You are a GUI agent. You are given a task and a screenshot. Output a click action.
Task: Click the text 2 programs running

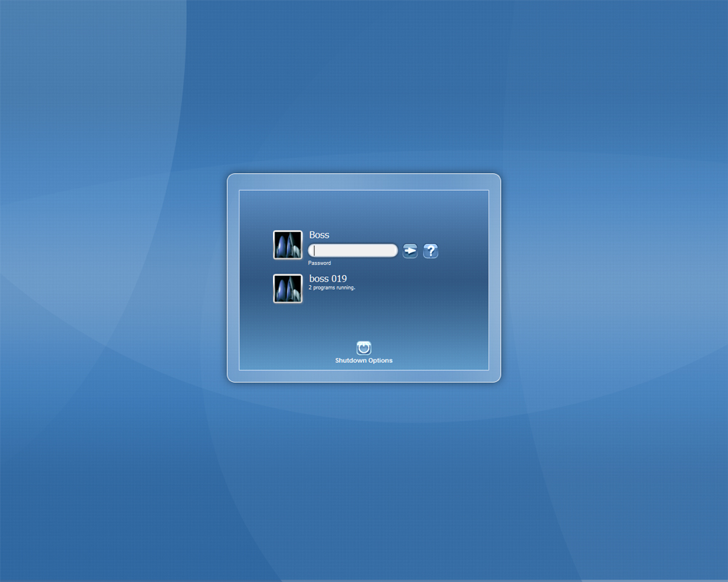[332, 287]
